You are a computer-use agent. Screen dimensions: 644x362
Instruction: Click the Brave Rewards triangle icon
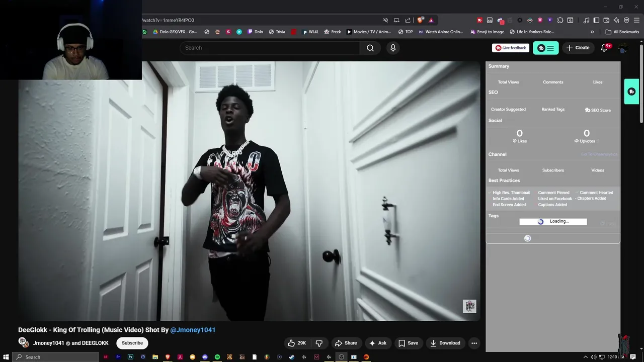click(431, 20)
